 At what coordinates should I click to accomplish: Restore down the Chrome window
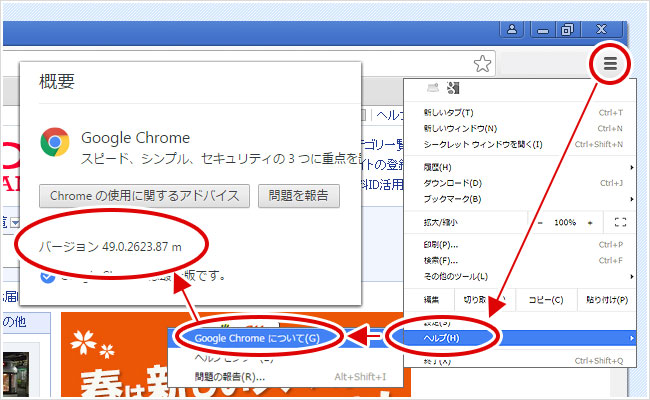[x=567, y=30]
